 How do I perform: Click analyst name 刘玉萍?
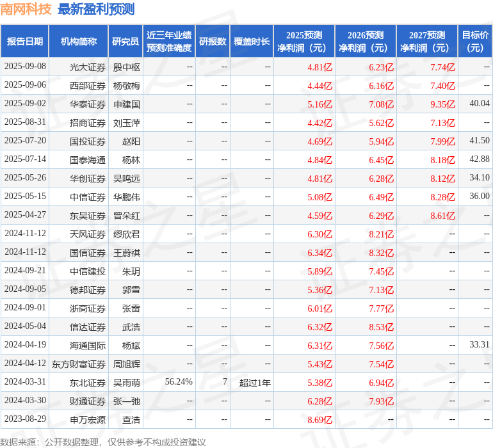tap(126, 123)
